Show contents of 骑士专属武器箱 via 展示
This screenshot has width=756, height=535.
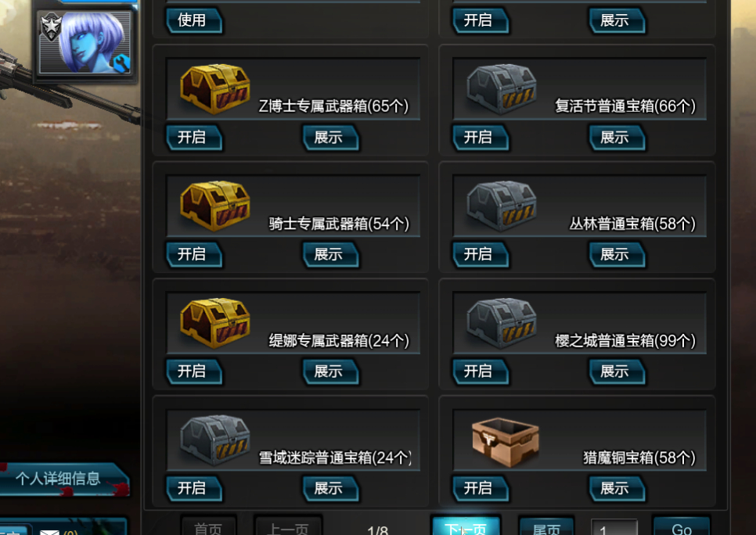point(331,254)
